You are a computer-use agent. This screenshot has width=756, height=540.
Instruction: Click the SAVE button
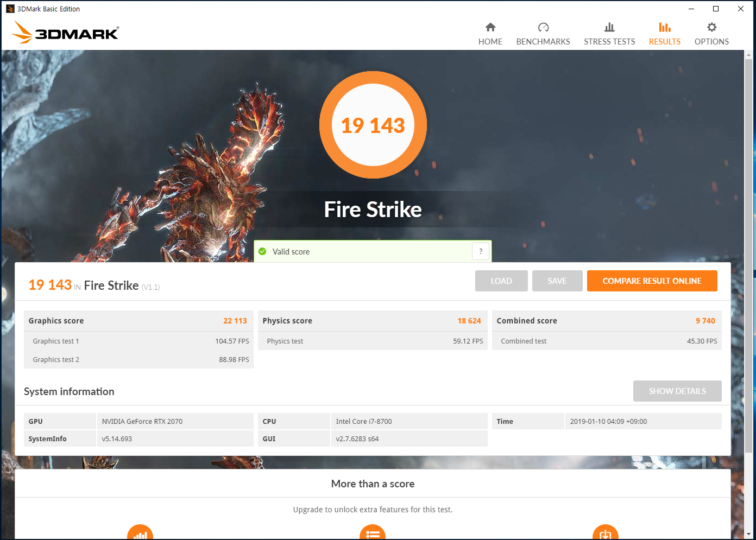point(557,281)
